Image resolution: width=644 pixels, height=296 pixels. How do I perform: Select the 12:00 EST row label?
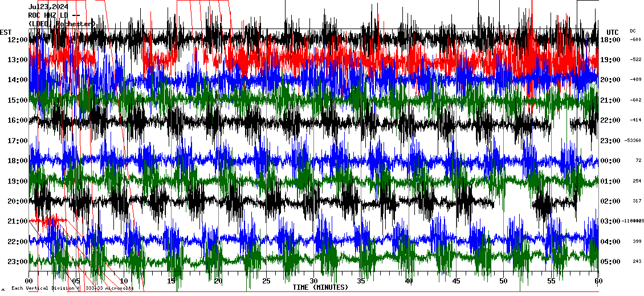[x=17, y=40]
